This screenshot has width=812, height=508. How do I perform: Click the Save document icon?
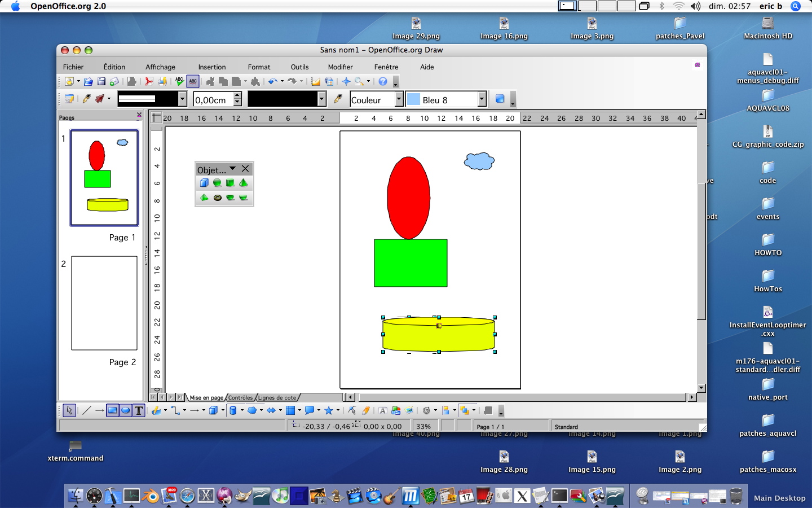(x=101, y=81)
